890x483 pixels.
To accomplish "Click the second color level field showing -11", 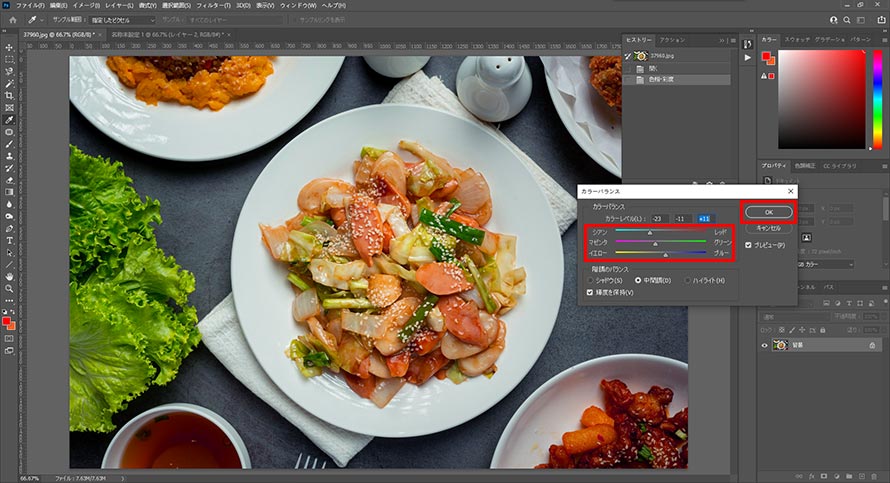I will 681,219.
